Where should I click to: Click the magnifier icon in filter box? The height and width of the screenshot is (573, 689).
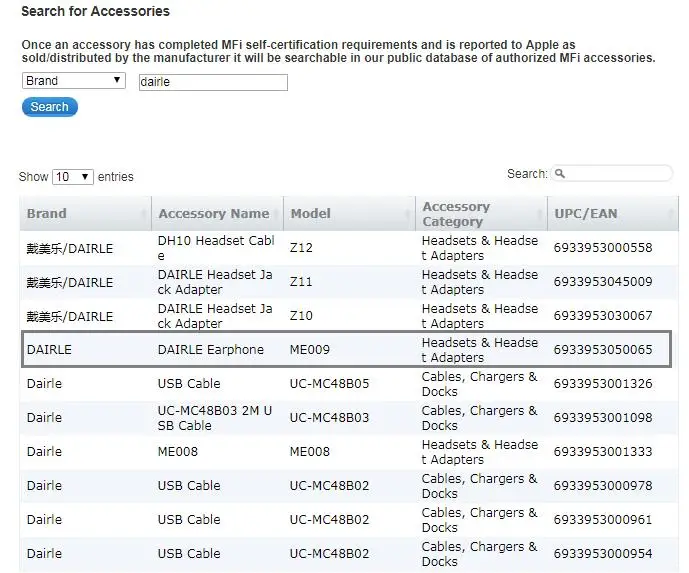tap(560, 174)
